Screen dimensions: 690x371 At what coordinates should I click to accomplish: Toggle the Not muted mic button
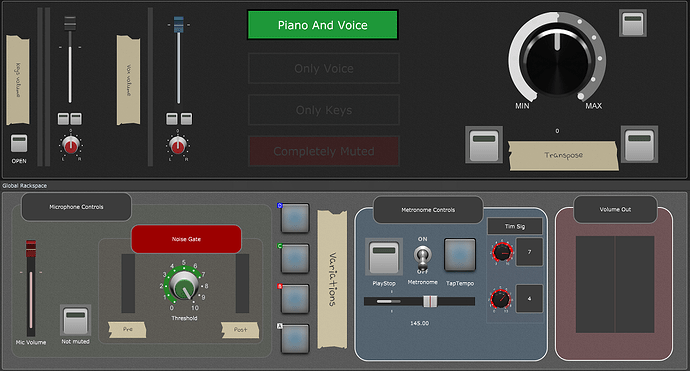tap(75, 320)
